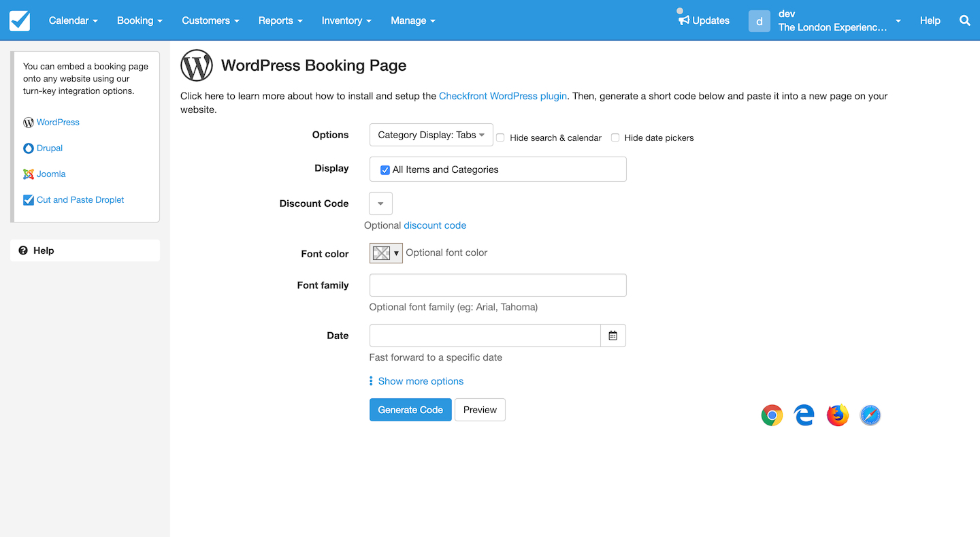This screenshot has height=537, width=980.
Task: Click the dev user avatar
Action: [x=759, y=21]
